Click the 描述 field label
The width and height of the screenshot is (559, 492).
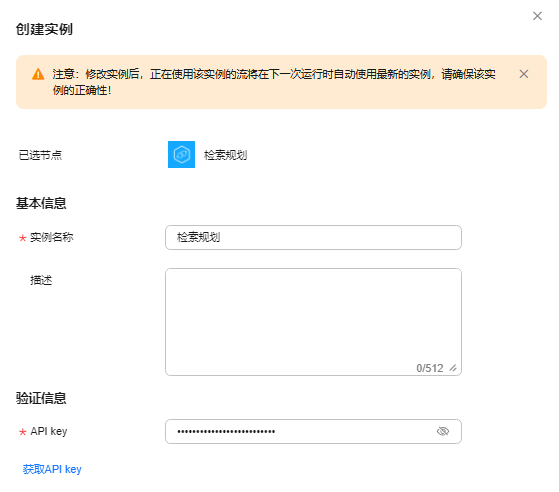pyautogui.click(x=41, y=280)
